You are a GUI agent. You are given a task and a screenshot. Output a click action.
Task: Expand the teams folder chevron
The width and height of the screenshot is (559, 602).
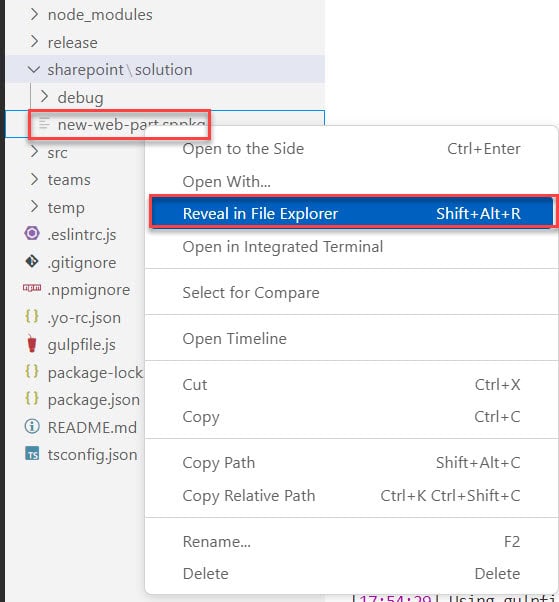34,179
